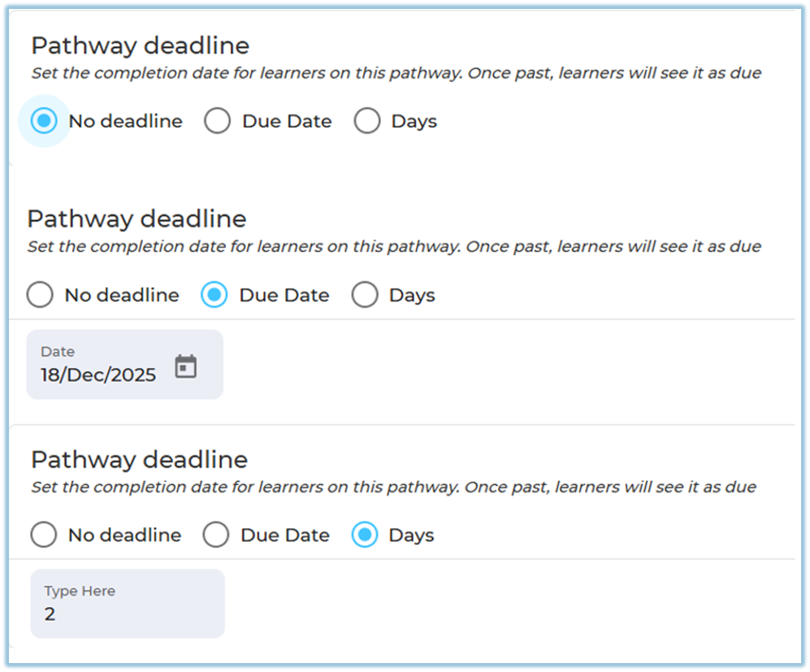The height and width of the screenshot is (672, 810).
Task: Click Pathway deadline heading above selected Days
Action: pyautogui.click(x=139, y=459)
